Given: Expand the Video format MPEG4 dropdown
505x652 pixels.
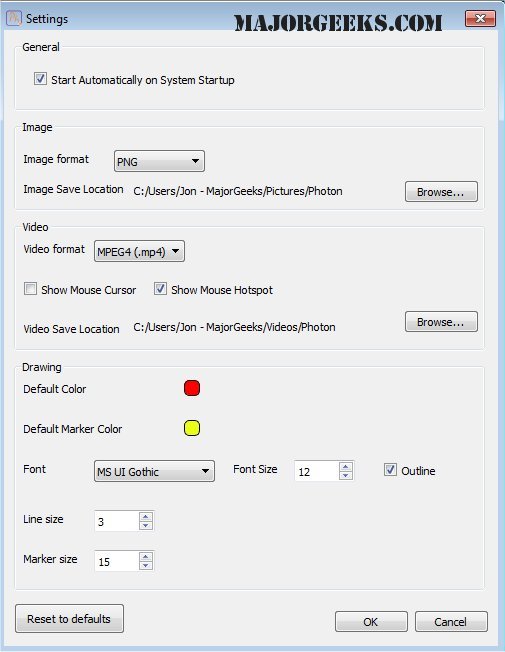Looking at the screenshot, I should point(139,251).
